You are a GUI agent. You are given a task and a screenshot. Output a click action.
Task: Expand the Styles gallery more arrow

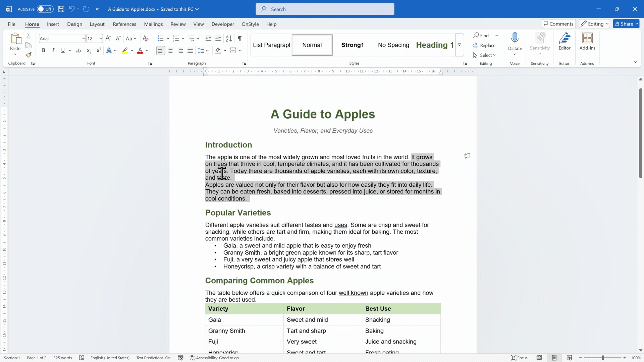point(460,45)
